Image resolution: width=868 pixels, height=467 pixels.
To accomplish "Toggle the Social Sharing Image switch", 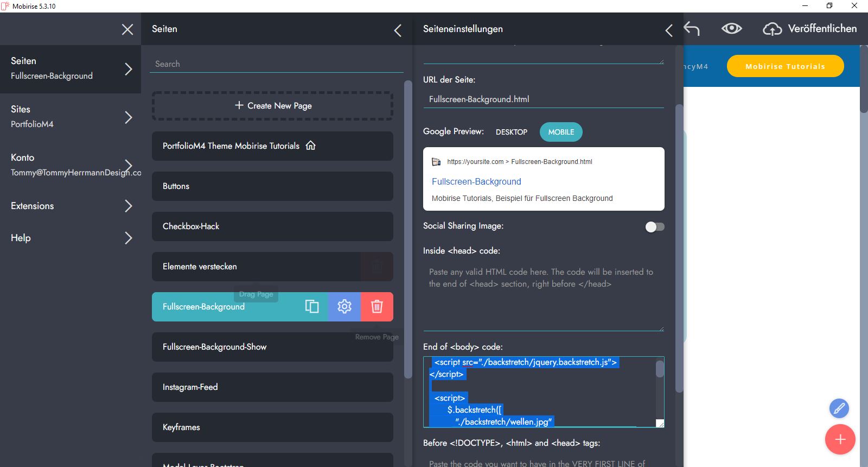I will (x=655, y=227).
